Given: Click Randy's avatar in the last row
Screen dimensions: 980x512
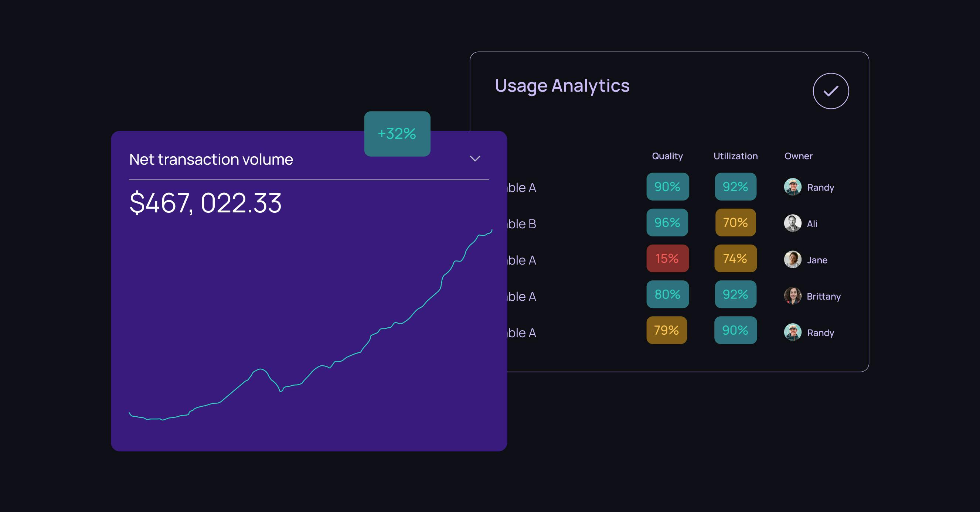Looking at the screenshot, I should pos(792,332).
